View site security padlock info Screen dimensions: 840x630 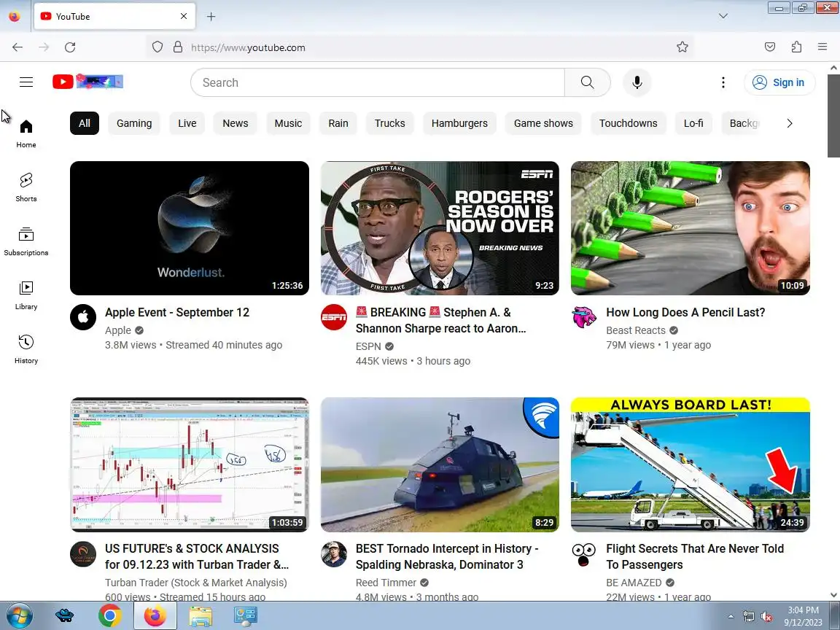178,47
